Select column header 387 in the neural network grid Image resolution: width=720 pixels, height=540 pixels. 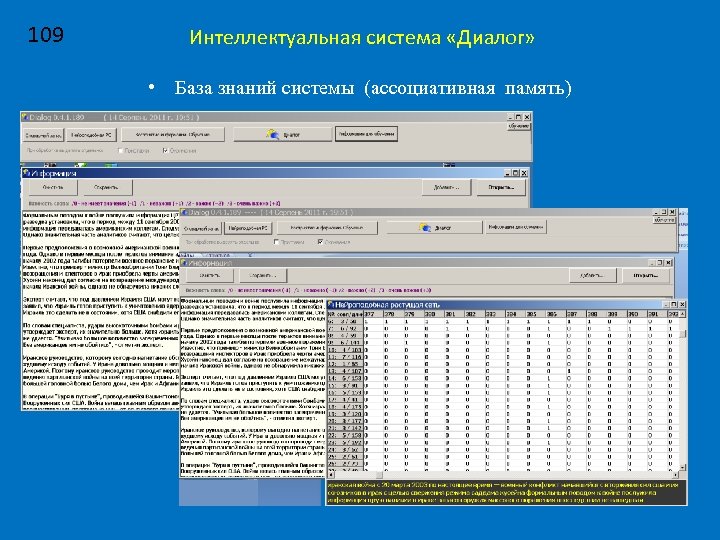tap(576, 314)
